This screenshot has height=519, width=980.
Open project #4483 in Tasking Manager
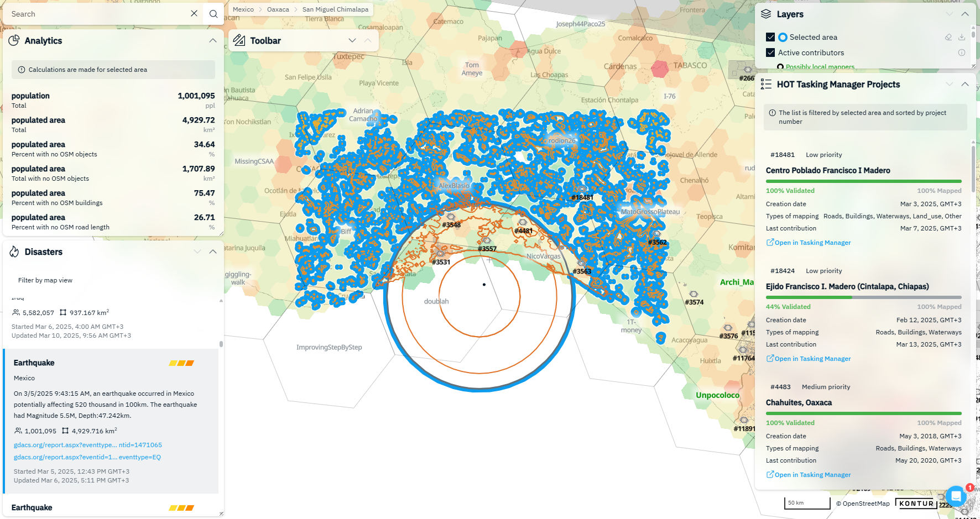coord(809,475)
